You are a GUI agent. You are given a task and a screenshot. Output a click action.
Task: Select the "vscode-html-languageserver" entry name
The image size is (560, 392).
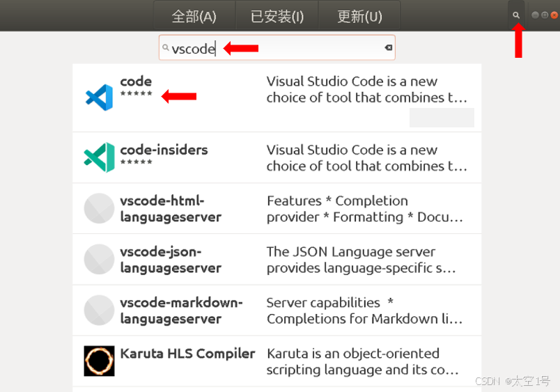click(x=171, y=209)
